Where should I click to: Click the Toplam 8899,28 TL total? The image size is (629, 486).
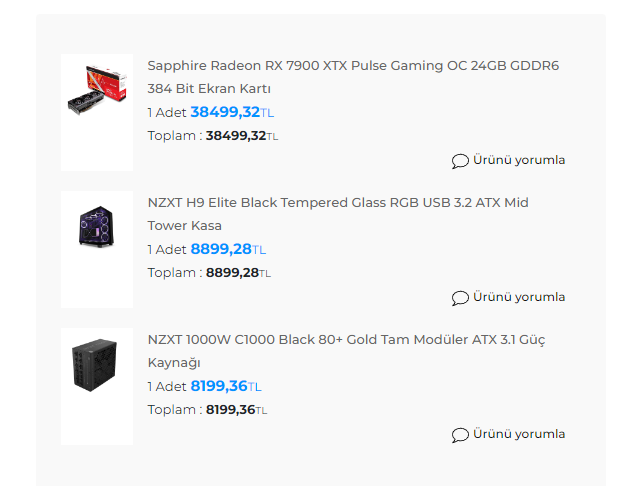tap(237, 273)
